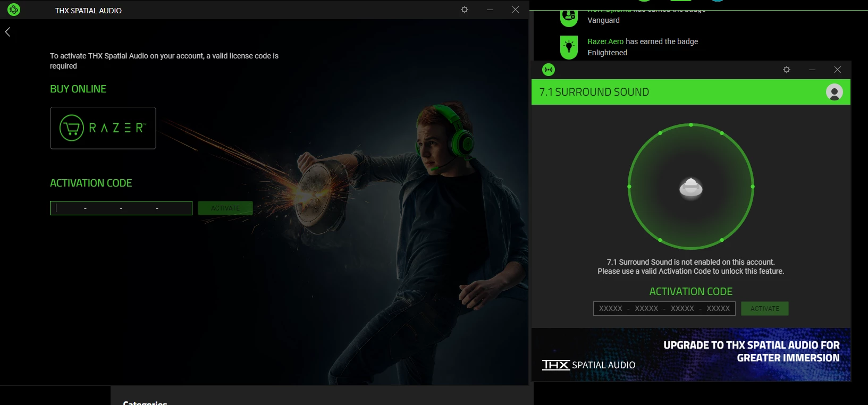
Task: Click the back arrow in THX Spatial Audio window
Action: (7, 32)
